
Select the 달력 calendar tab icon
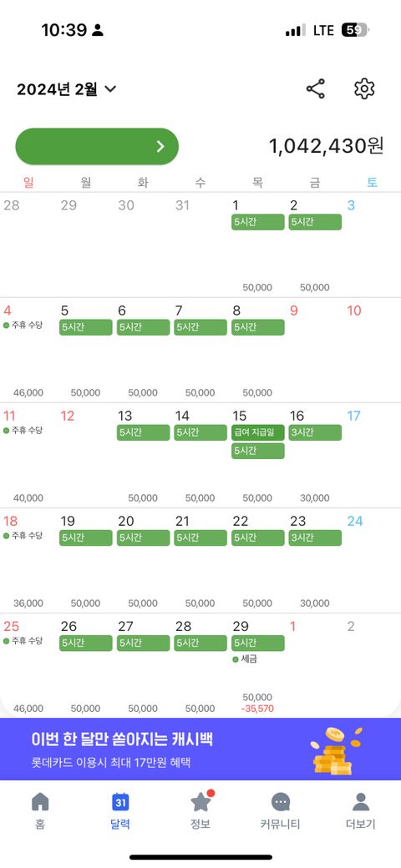tap(121, 801)
